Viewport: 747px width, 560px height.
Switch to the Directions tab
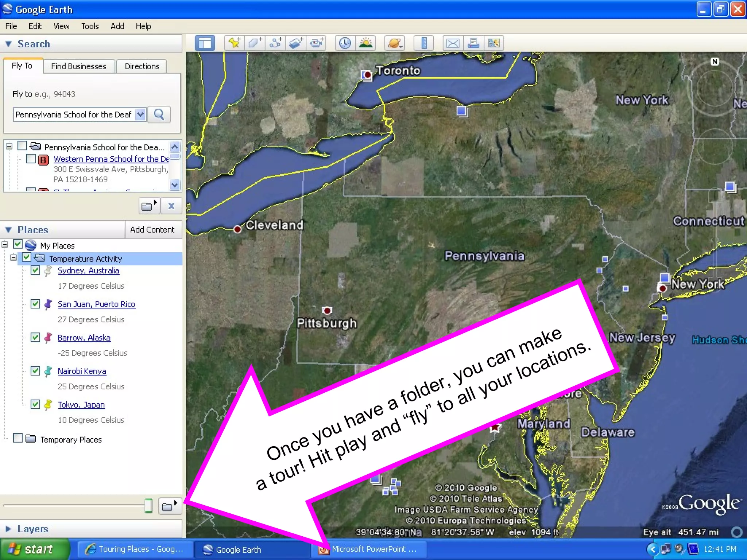click(x=142, y=66)
